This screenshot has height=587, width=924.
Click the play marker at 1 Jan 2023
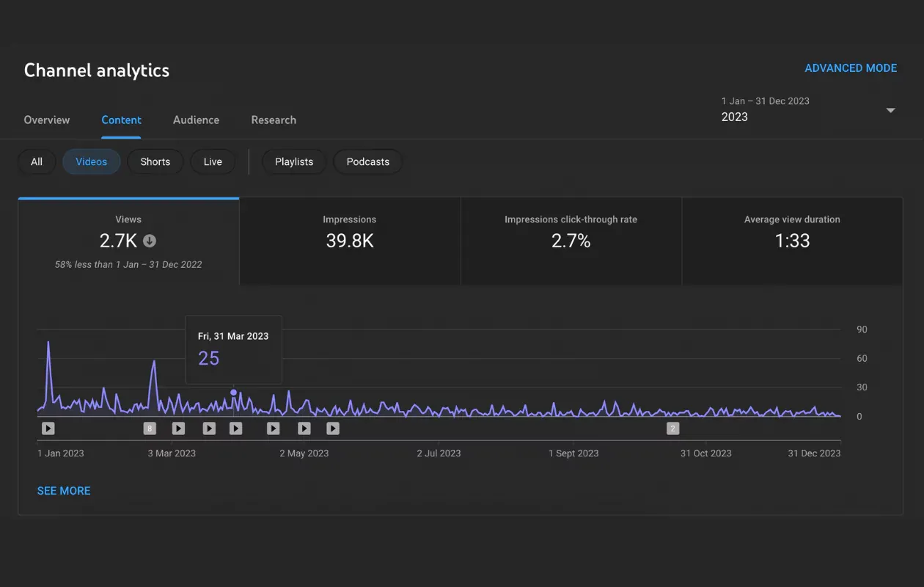pyautogui.click(x=48, y=429)
